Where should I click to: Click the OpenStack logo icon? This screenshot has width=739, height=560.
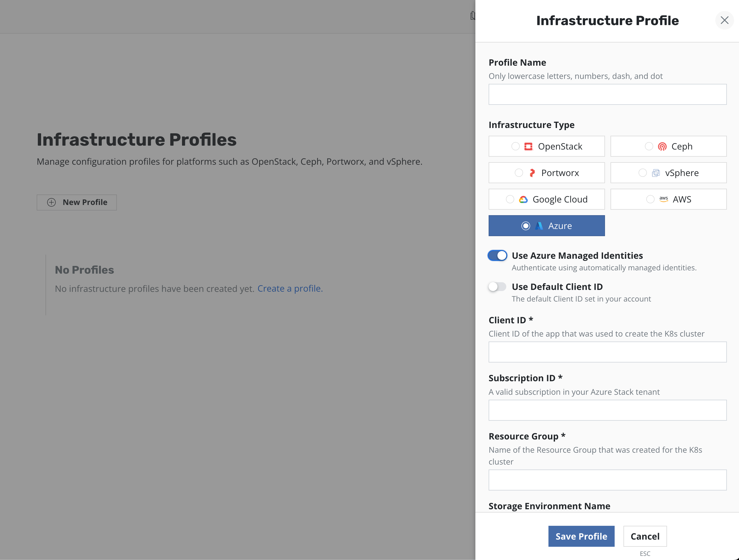point(528,146)
